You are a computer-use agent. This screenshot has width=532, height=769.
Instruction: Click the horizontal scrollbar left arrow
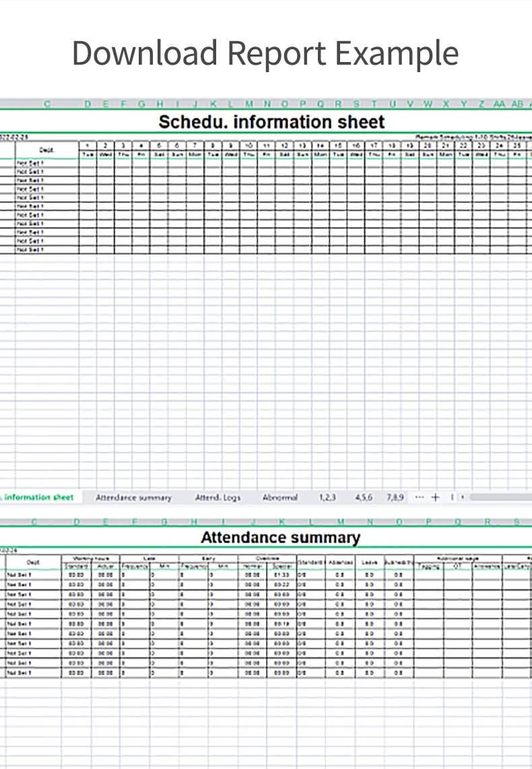tap(463, 497)
